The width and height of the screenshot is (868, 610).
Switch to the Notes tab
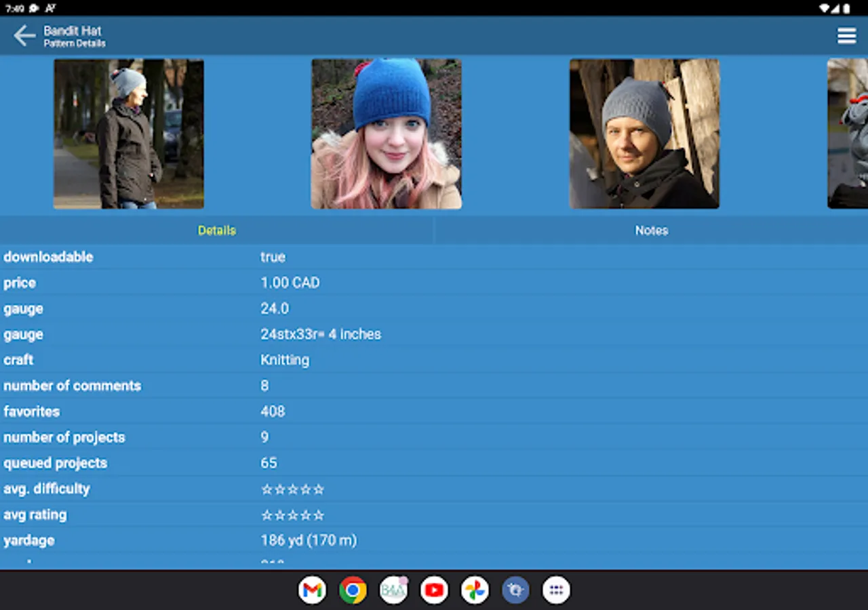[651, 230]
